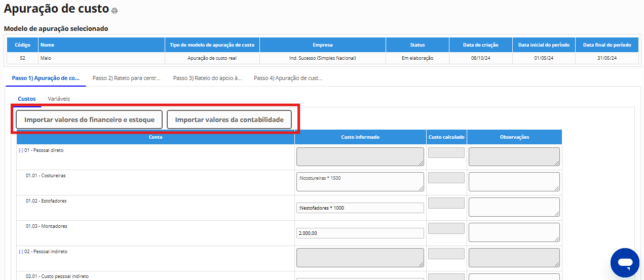Switch to Passo 3) Rateio do apoio tab
The height and width of the screenshot is (280, 644).
point(207,78)
